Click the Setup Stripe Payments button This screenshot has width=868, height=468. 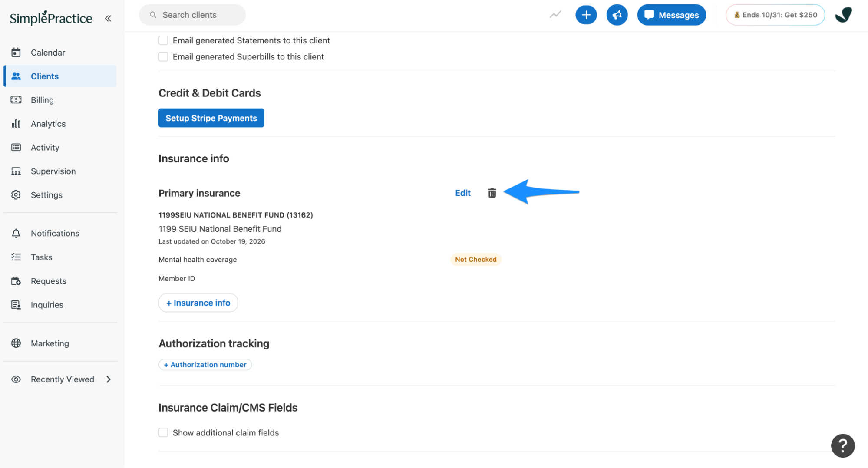211,118
